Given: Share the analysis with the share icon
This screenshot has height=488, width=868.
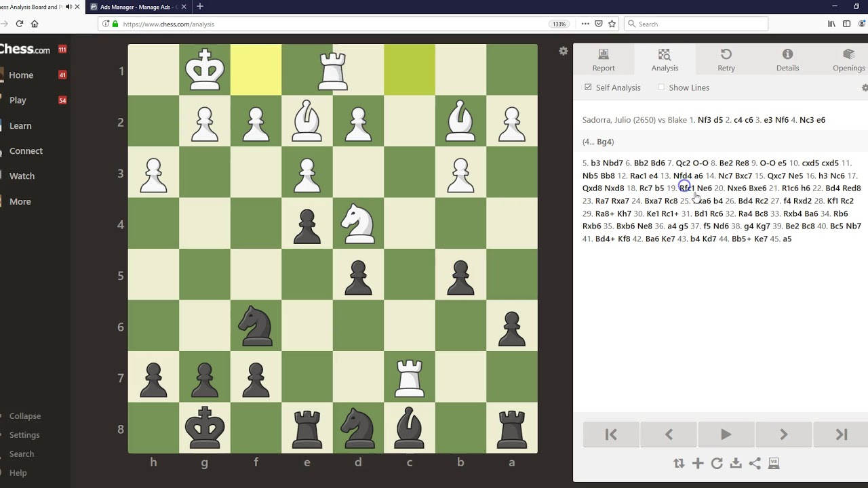Looking at the screenshot, I should (x=755, y=464).
